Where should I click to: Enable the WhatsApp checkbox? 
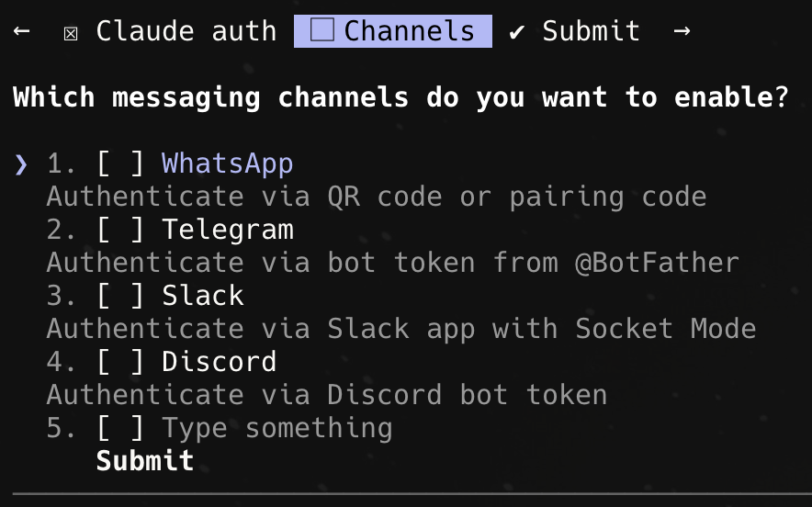point(120,164)
